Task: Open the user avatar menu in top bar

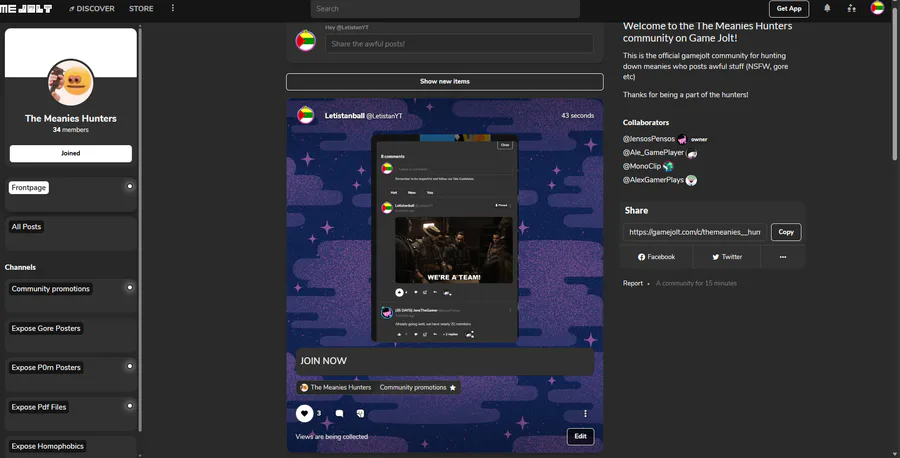Action: point(876,8)
